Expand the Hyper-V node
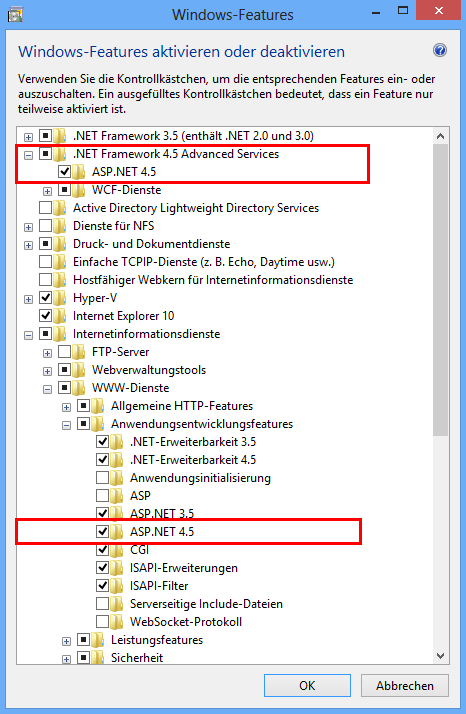Viewport: 466px width, 714px height. 28,300
